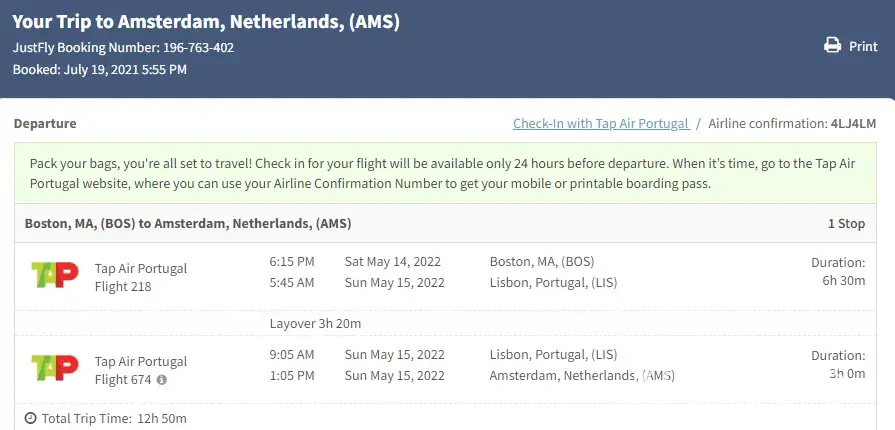Click the TAP logo for Flight 674
895x430 pixels.
tap(54, 368)
